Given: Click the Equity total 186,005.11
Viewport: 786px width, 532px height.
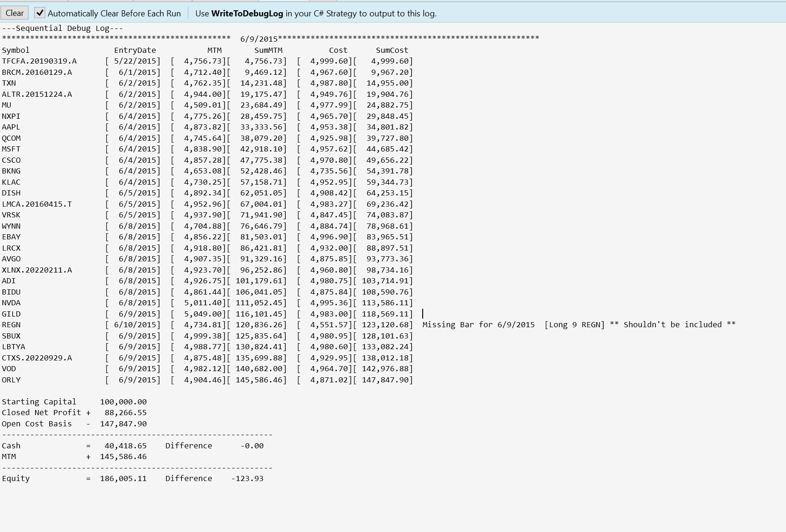Looking at the screenshot, I should (123, 479).
